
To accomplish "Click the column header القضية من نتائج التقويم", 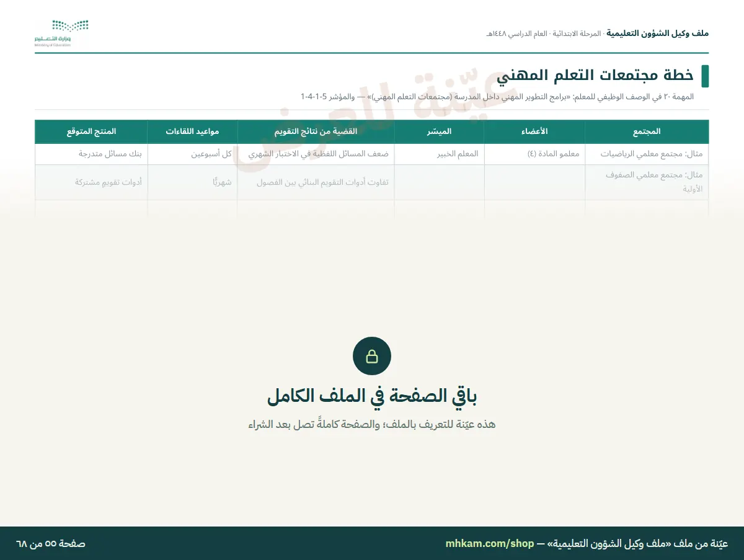I will click(316, 131).
